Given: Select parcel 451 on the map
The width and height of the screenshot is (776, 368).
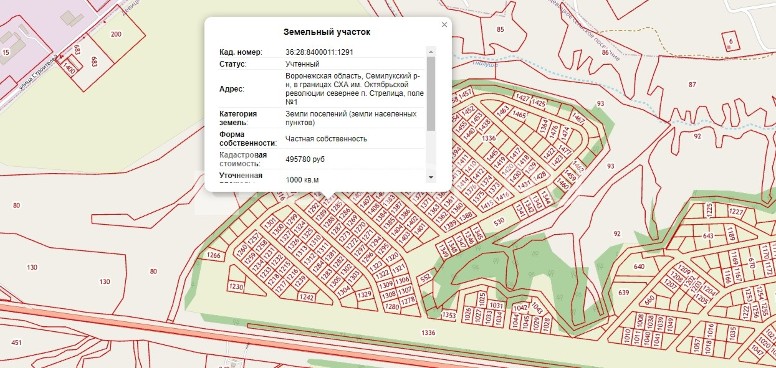Looking at the screenshot, I should click(16, 343).
